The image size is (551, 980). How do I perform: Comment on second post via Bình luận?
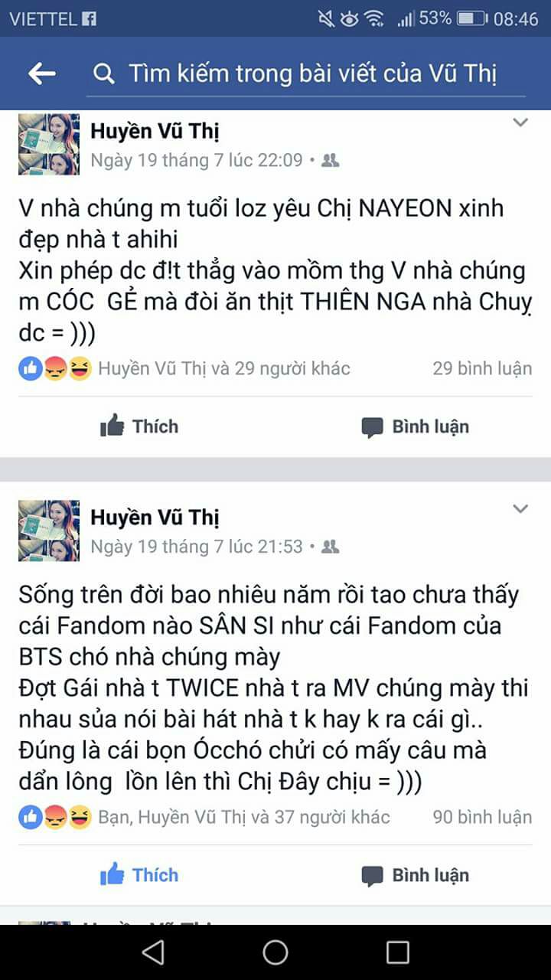tap(416, 874)
